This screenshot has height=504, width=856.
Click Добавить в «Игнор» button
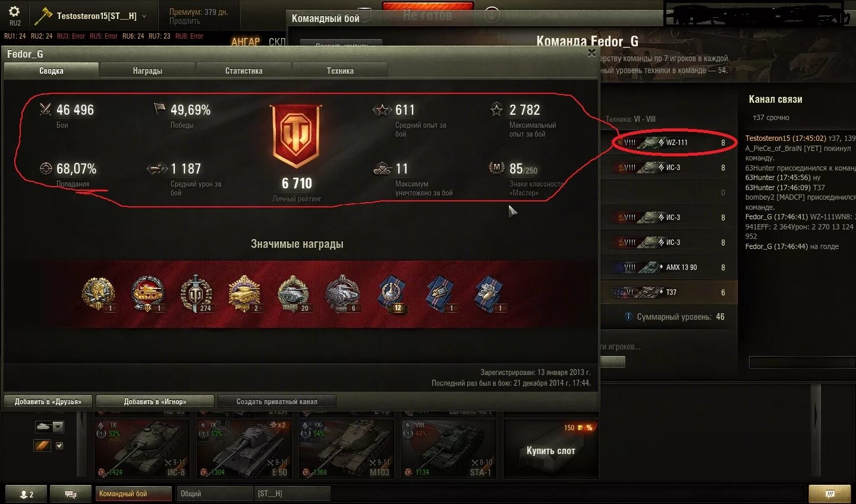[155, 402]
